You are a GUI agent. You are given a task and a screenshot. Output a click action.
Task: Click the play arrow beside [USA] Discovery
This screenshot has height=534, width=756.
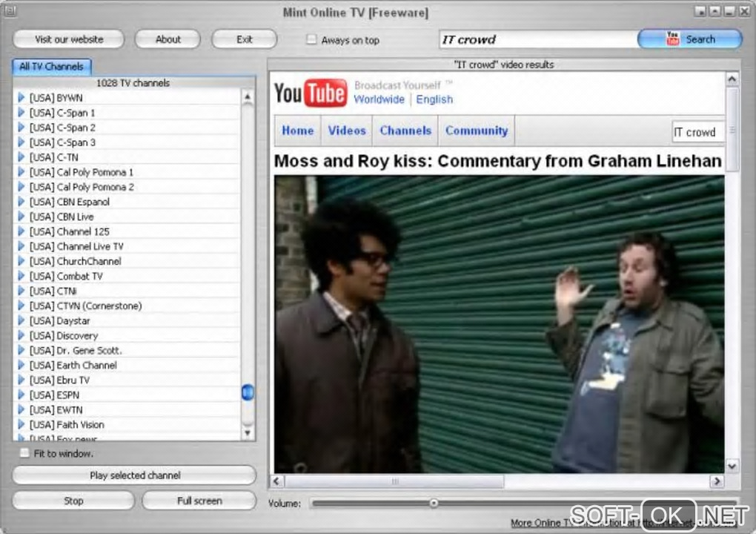(21, 335)
